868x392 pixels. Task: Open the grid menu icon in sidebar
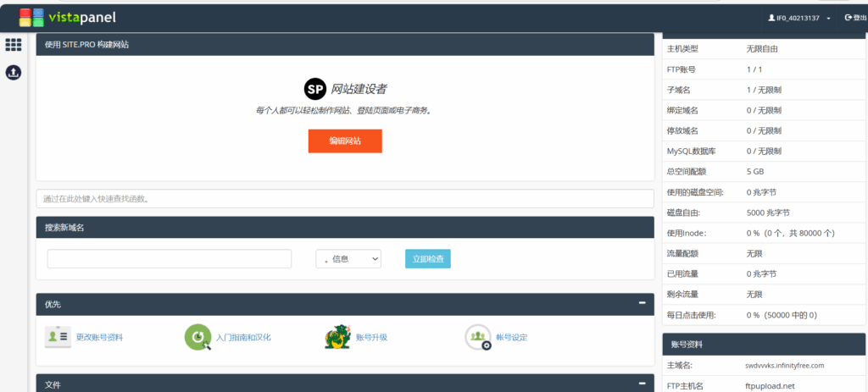coord(14,45)
